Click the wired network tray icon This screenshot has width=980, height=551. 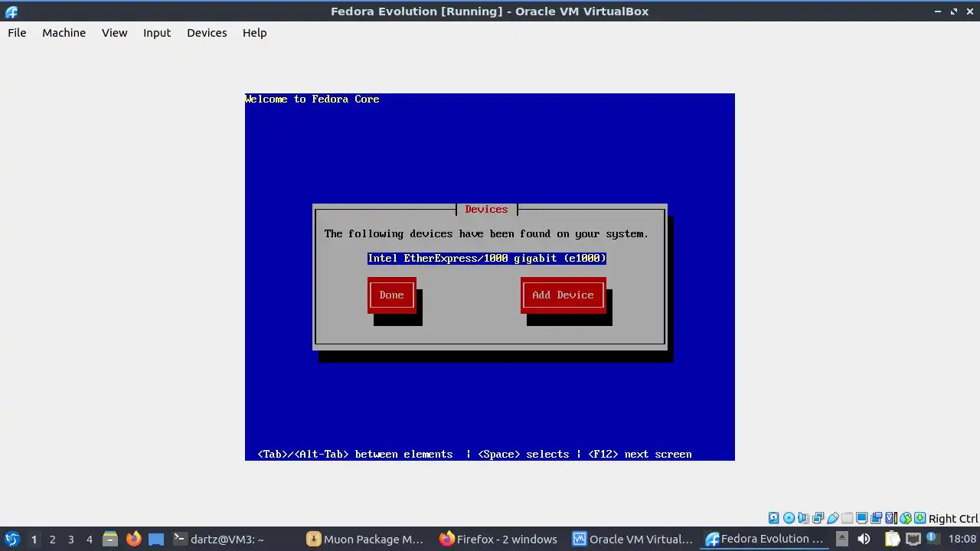(913, 539)
